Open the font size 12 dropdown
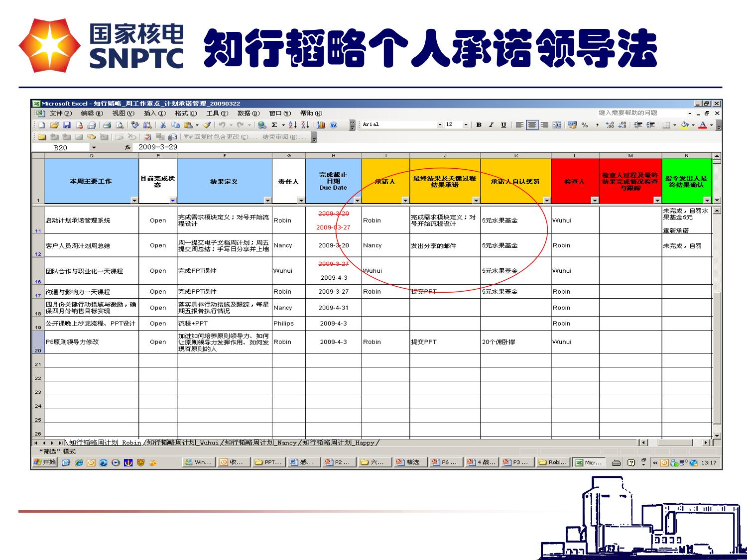The height and width of the screenshot is (560, 747). tap(466, 125)
